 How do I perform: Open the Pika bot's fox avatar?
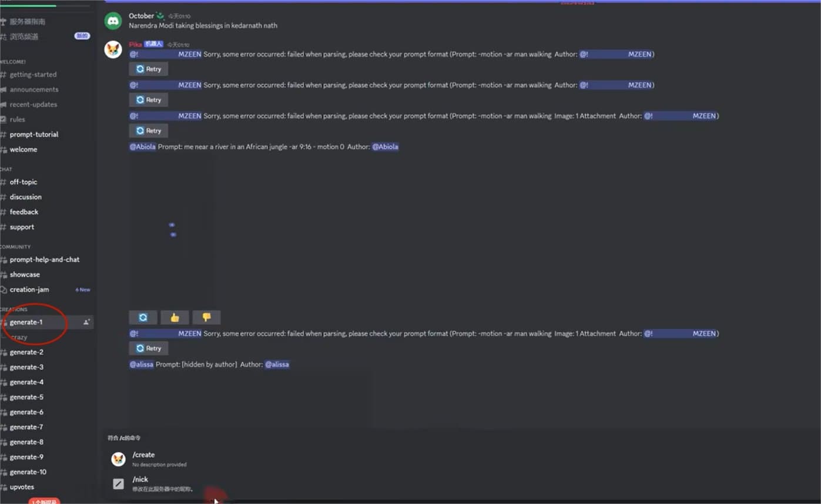click(x=113, y=50)
